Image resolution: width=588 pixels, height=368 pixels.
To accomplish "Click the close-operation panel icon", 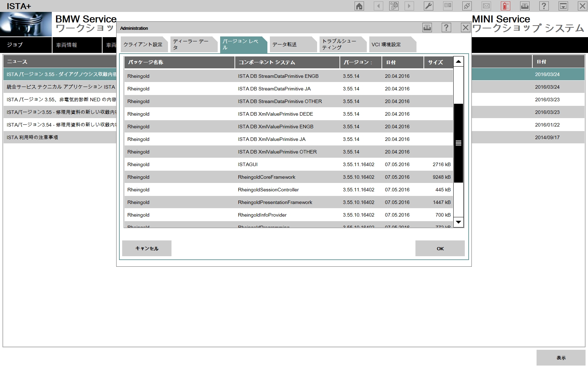I will coord(448,6).
